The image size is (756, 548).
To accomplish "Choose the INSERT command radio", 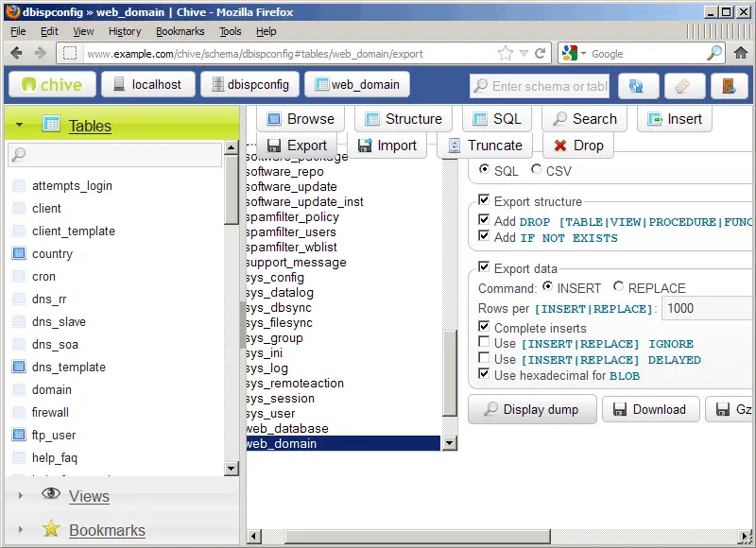I will pos(547,286).
